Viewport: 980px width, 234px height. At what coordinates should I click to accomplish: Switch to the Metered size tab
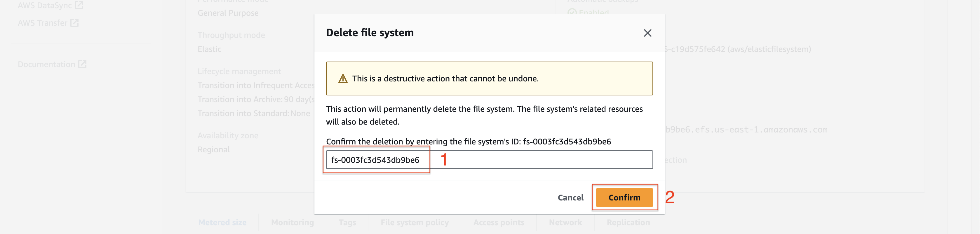[x=222, y=223]
